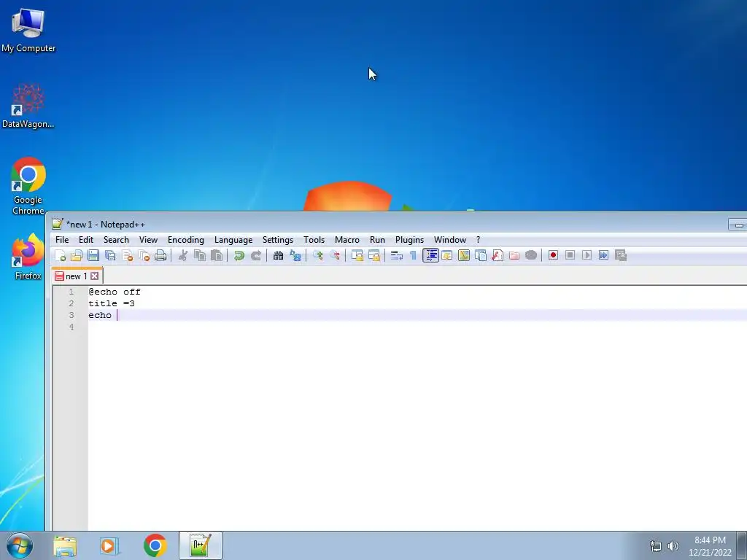Select DataWagon desktop shortcut
Screen dimensions: 747x560
(x=28, y=106)
